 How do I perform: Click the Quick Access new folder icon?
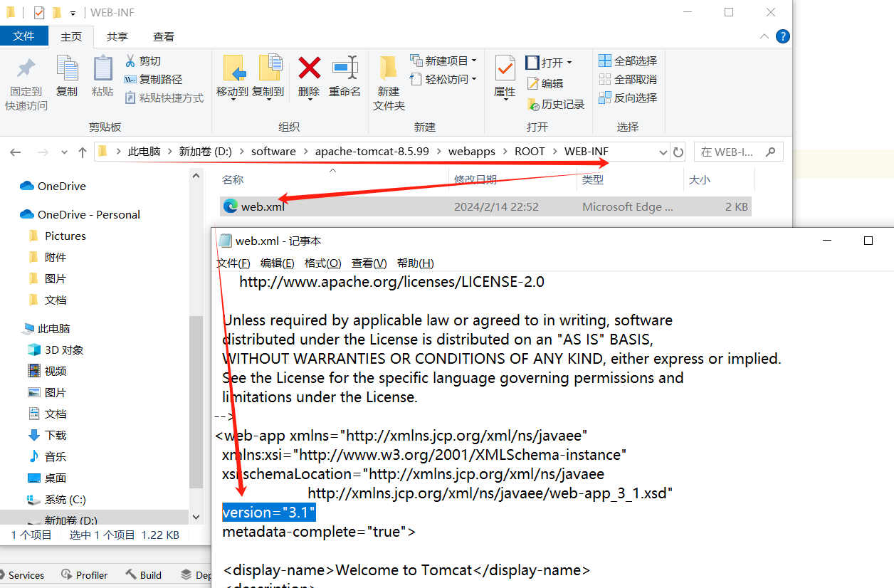pos(57,13)
